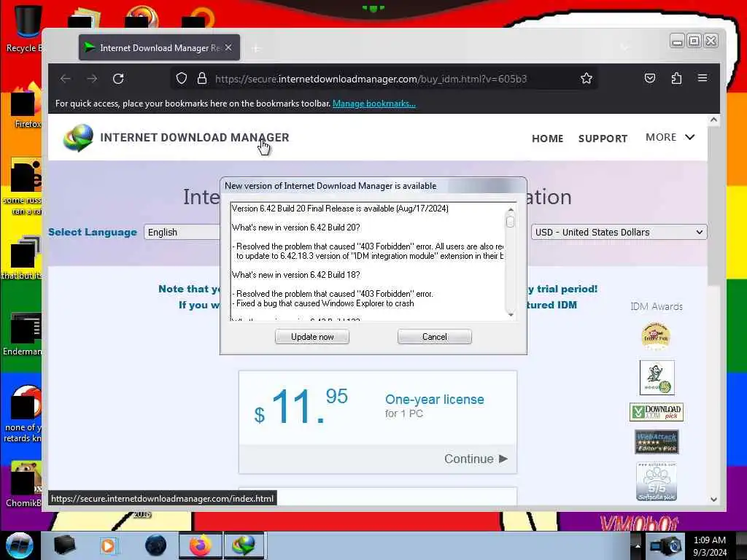Open the Windows Start orb
This screenshot has height=560, width=747.
point(20,545)
